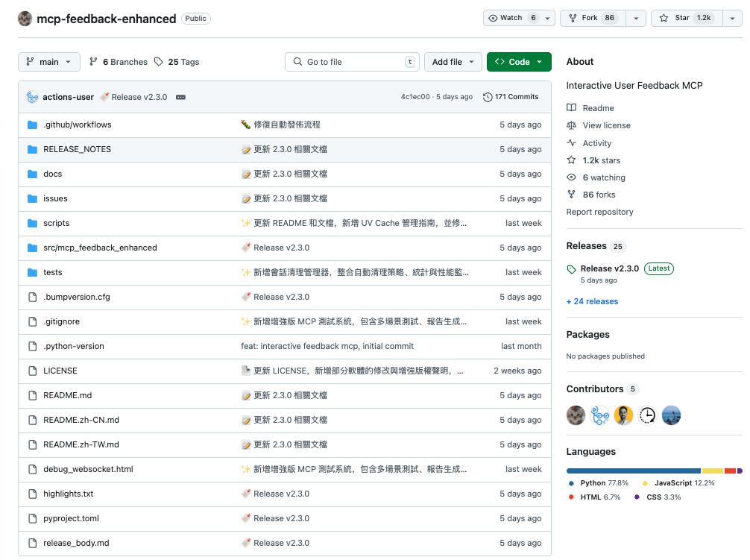Click the watching eye icon in About
Viewport: 750px width, 560px height.
pos(571,177)
